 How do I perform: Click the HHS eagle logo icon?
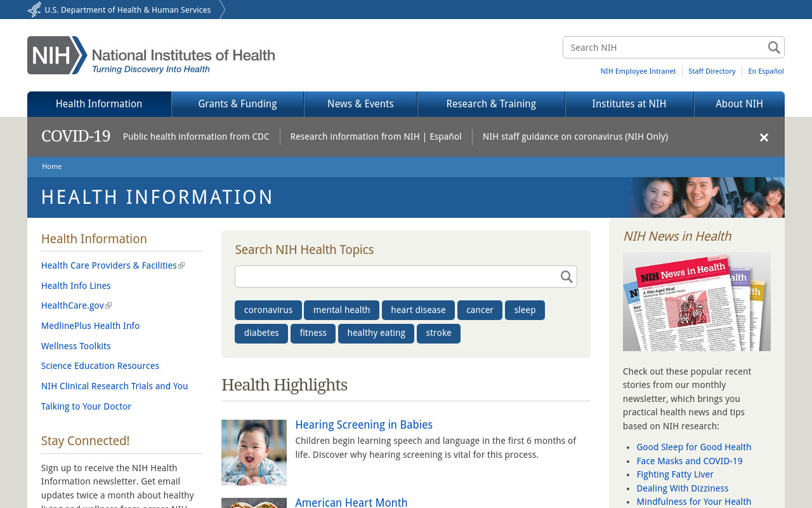coord(34,10)
